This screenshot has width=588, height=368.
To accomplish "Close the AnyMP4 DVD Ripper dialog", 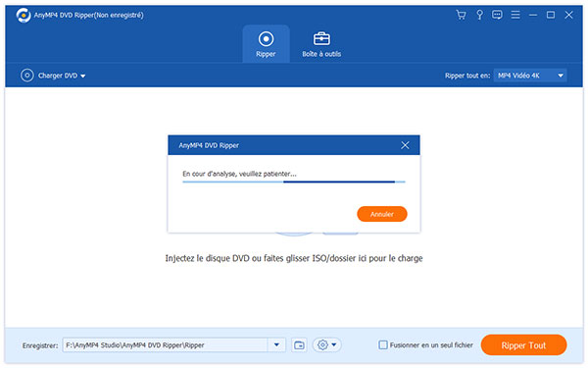I will (405, 145).
